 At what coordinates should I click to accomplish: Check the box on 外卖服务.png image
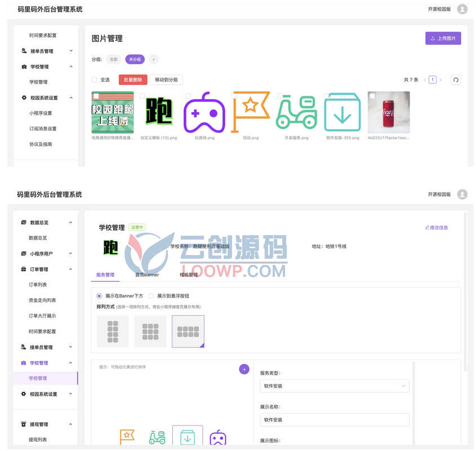280,96
